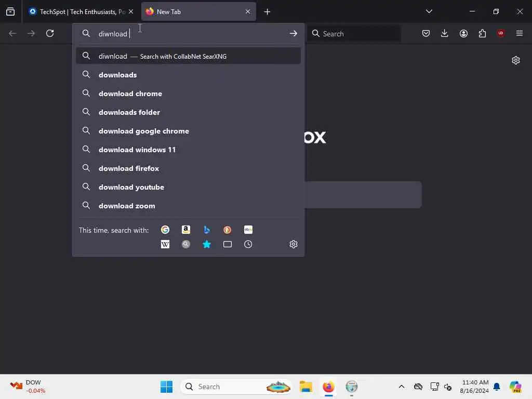This screenshot has width=532, height=399.
Task: Open the Windows Start menu
Action: 166,387
